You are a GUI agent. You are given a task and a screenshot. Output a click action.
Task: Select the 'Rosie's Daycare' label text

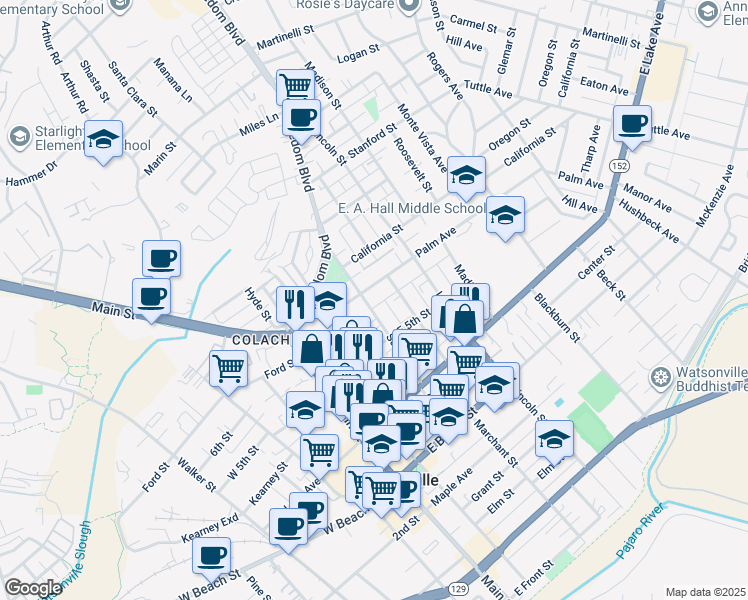pos(345,5)
